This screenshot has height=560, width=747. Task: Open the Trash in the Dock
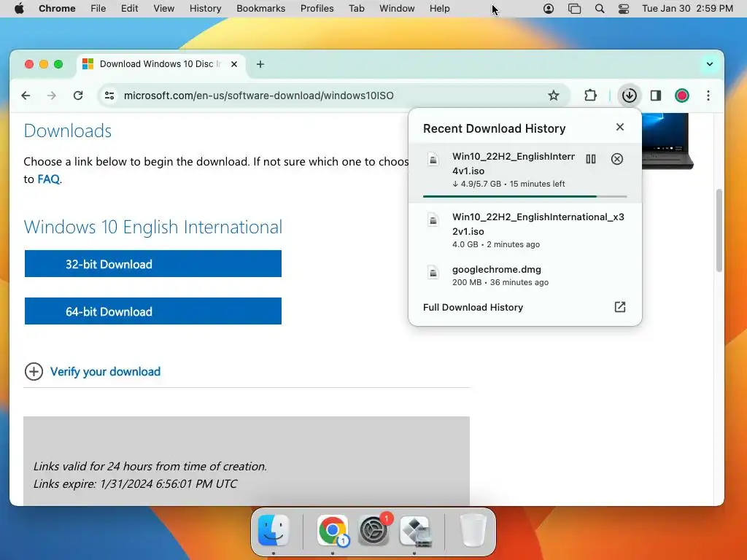point(473,531)
